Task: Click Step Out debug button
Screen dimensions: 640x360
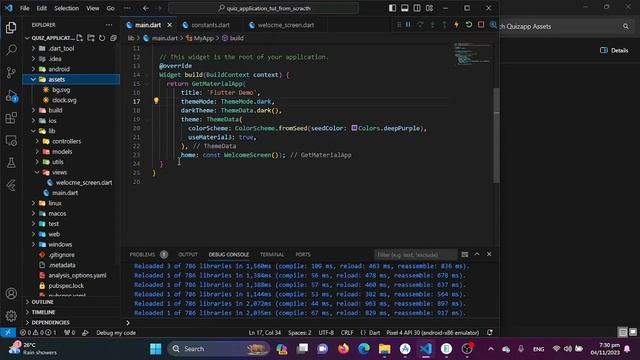Action: point(444,25)
